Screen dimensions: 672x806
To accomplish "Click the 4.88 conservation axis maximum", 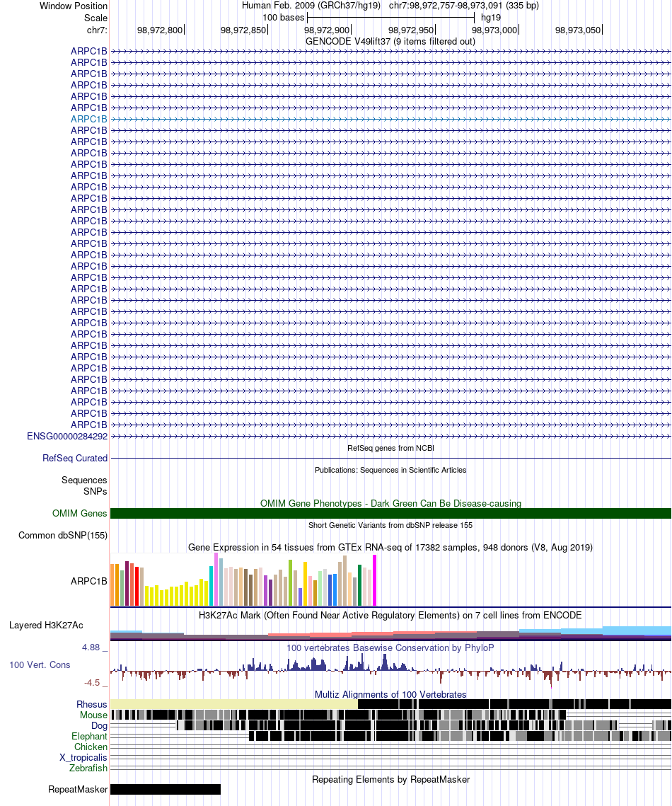I will [x=91, y=647].
